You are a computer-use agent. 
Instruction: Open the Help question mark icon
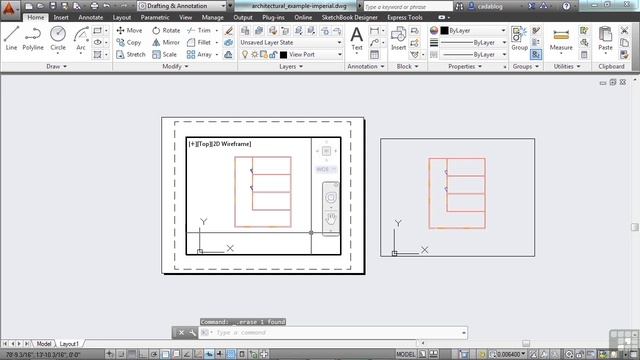pyautogui.click(x=566, y=6)
